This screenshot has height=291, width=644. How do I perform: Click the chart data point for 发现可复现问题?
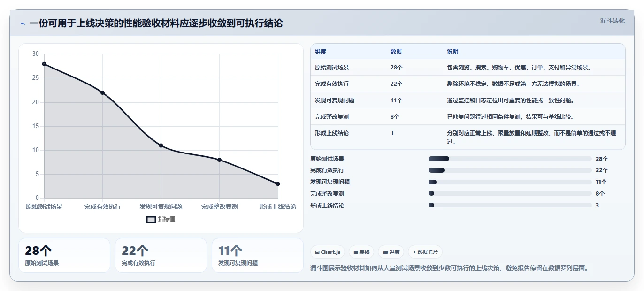click(161, 145)
